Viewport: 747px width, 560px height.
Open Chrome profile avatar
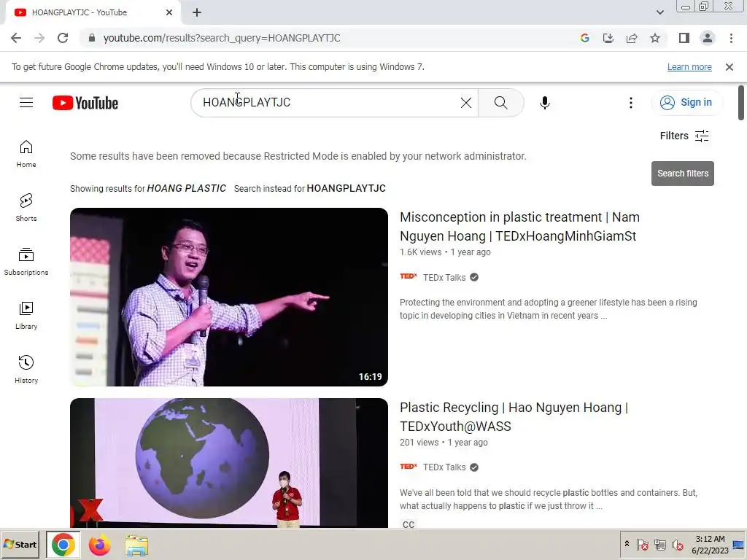point(708,38)
